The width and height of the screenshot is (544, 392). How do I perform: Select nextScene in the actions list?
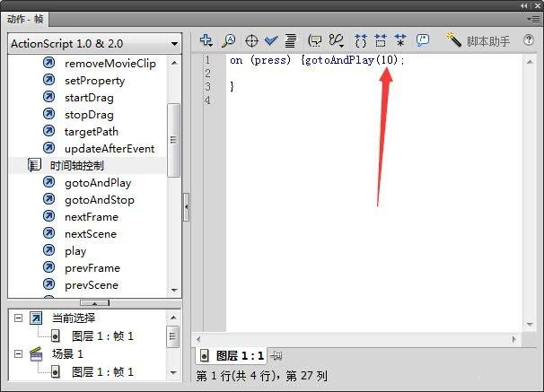coord(90,233)
